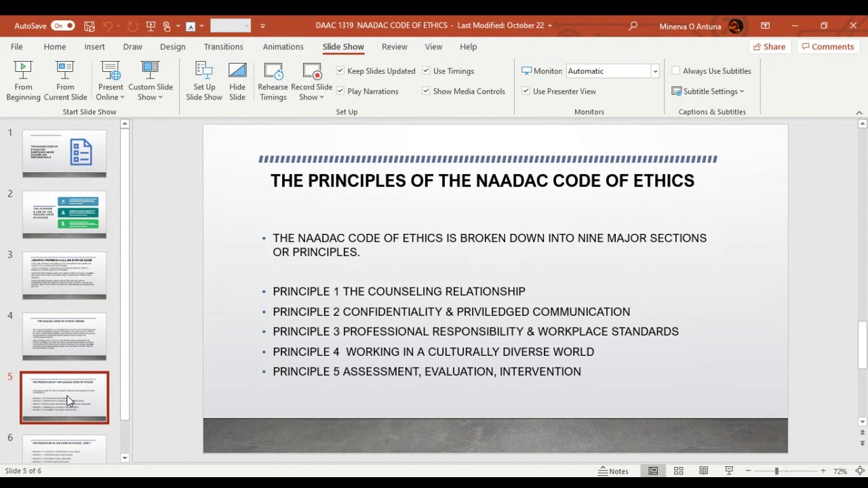The height and width of the screenshot is (488, 868).
Task: Open the File menu
Action: (17, 47)
